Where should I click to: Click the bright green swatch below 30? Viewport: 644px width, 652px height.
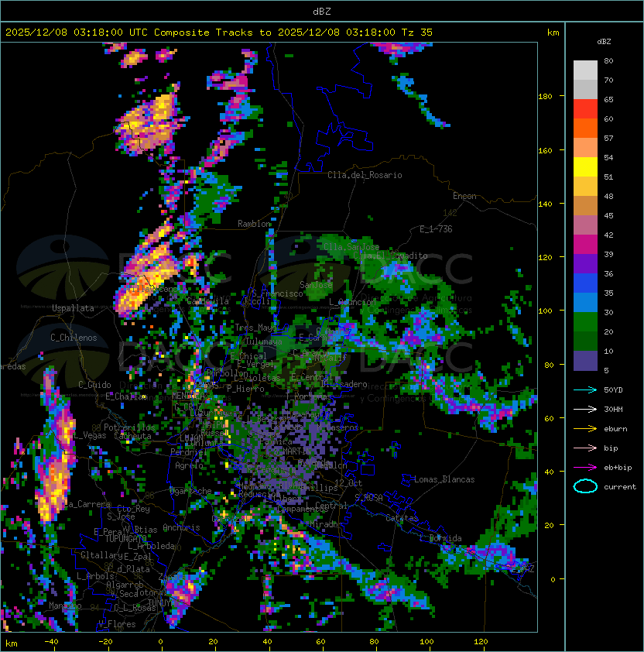(585, 322)
